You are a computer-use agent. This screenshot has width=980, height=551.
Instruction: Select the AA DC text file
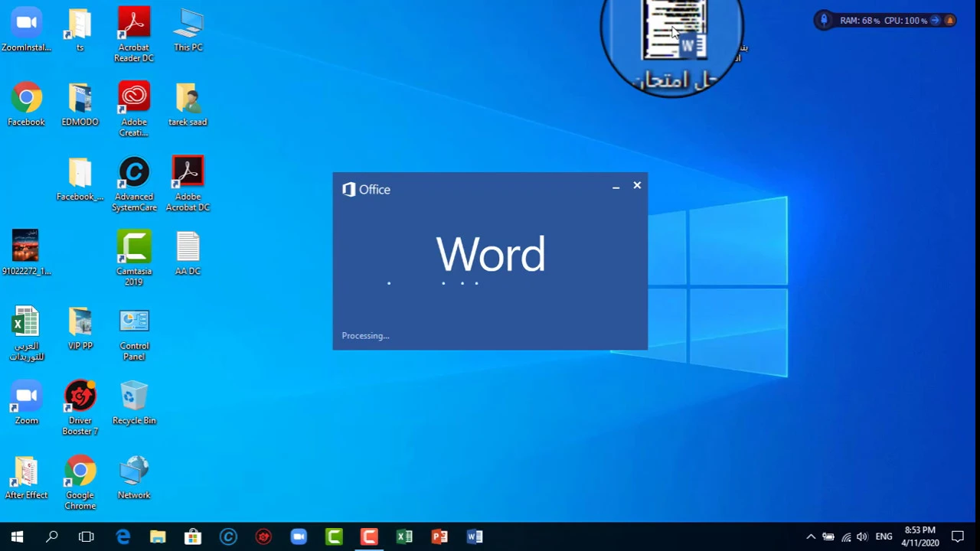pos(188,253)
